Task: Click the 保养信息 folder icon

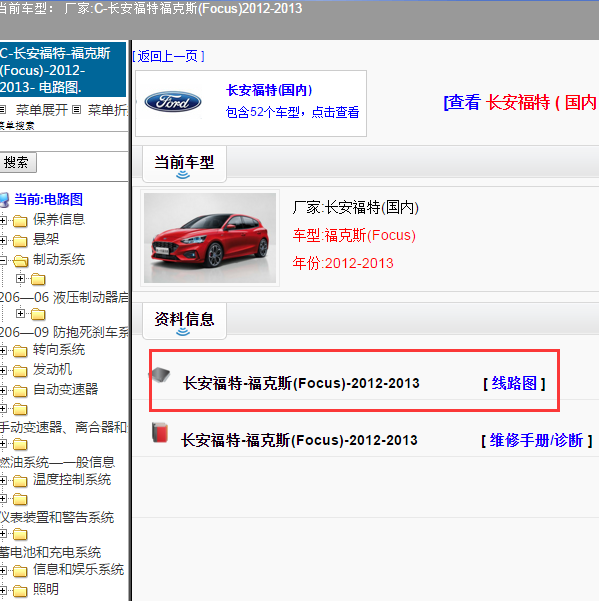Action: 20,221
